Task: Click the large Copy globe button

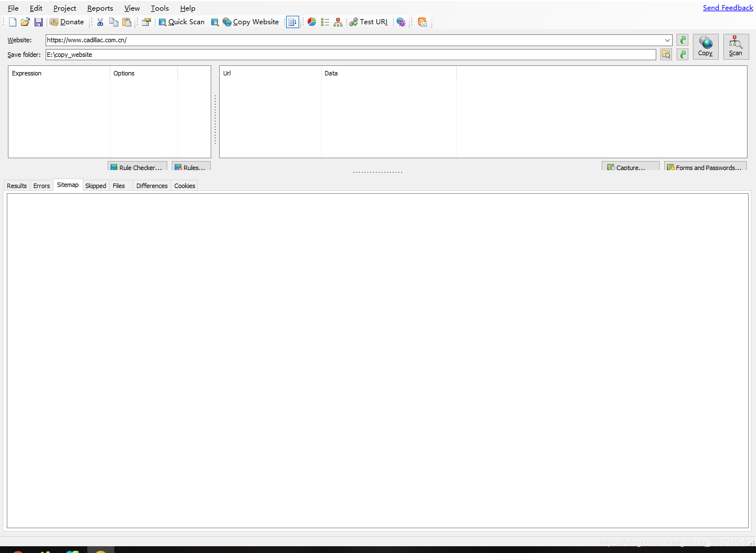Action: pos(706,47)
